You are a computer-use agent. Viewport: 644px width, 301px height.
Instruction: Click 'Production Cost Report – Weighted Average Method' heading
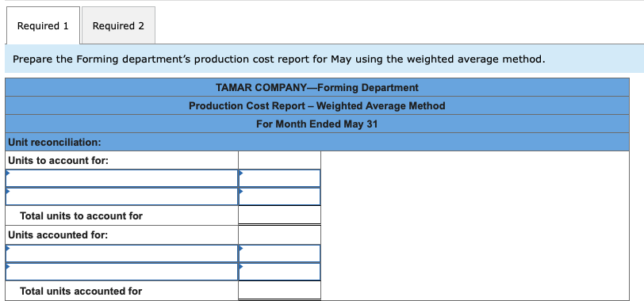(x=317, y=106)
